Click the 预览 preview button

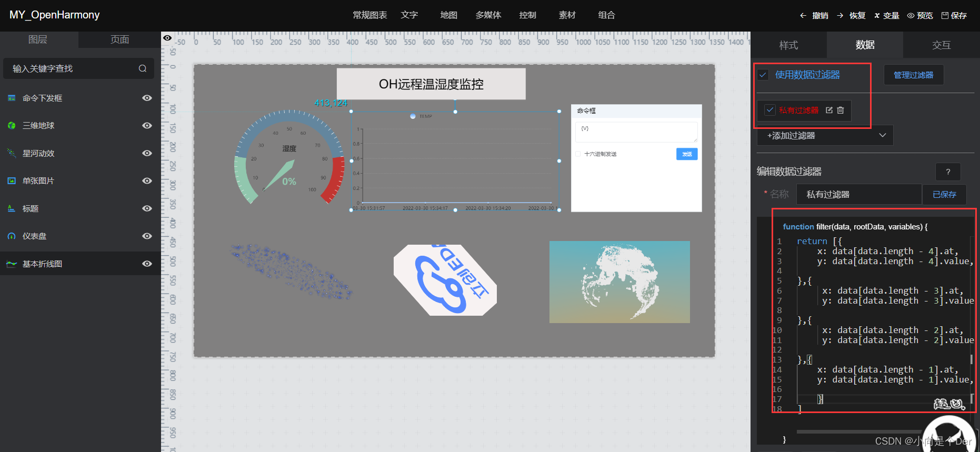[920, 16]
